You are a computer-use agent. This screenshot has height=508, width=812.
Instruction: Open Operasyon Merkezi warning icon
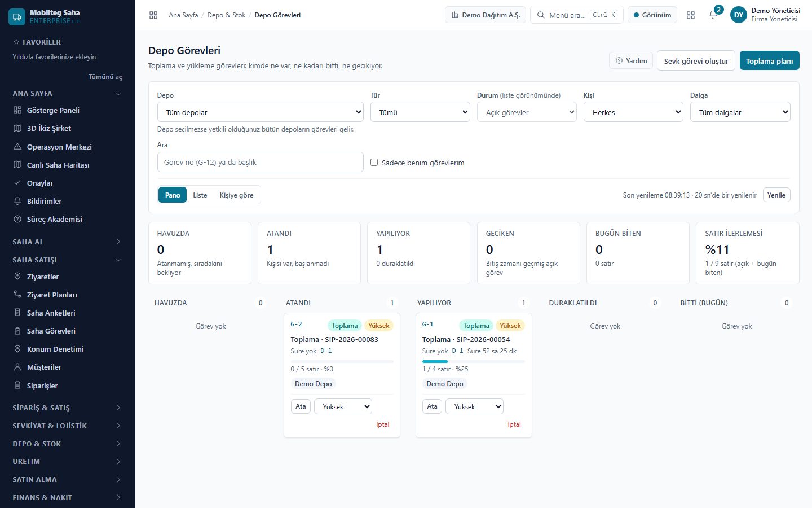17,147
